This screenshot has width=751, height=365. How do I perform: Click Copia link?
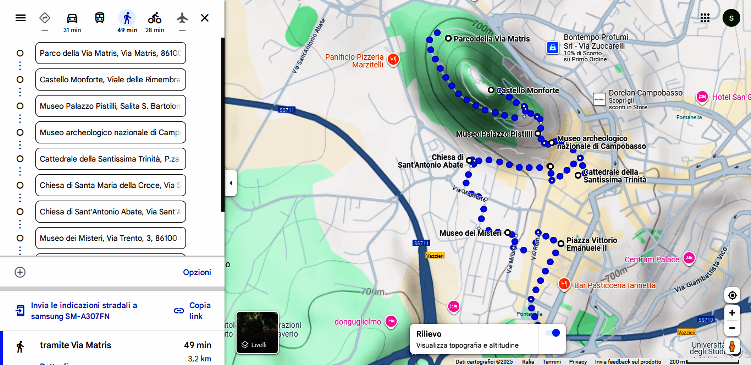point(193,310)
